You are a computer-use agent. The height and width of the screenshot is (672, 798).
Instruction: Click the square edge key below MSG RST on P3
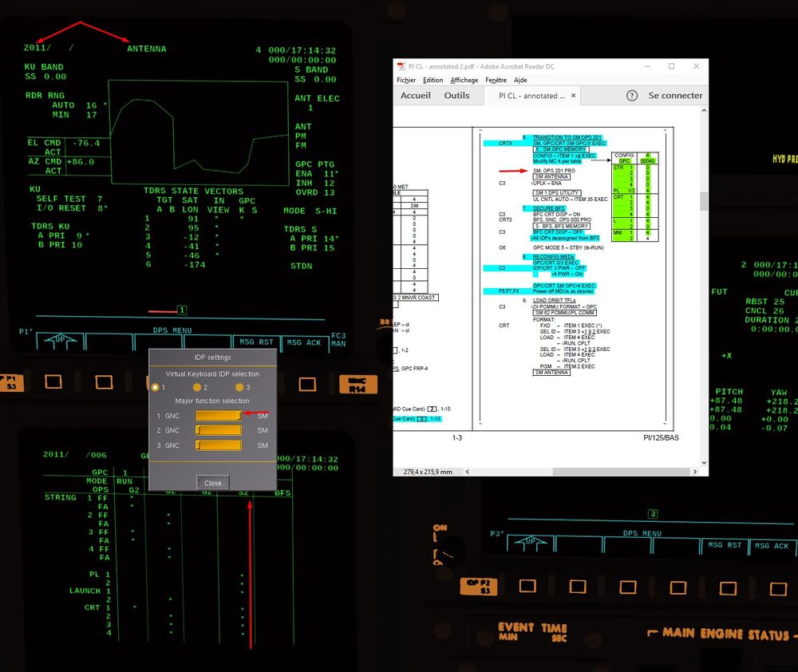click(x=728, y=588)
